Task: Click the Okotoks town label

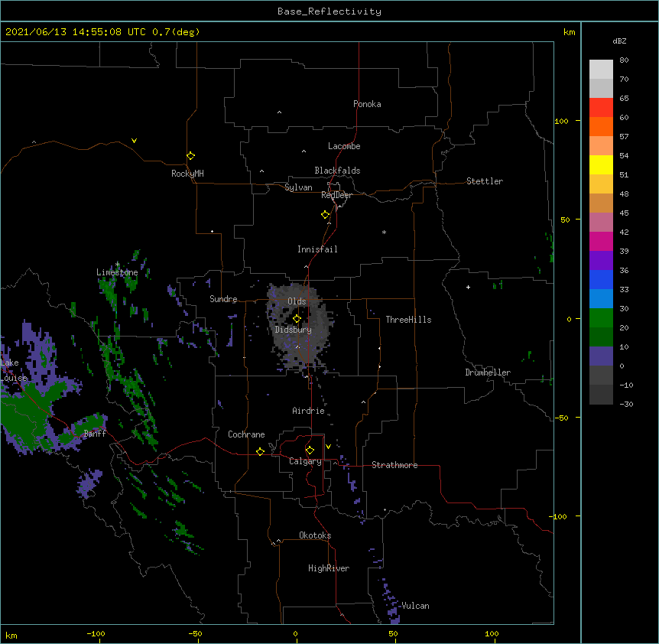Action: pyautogui.click(x=315, y=535)
